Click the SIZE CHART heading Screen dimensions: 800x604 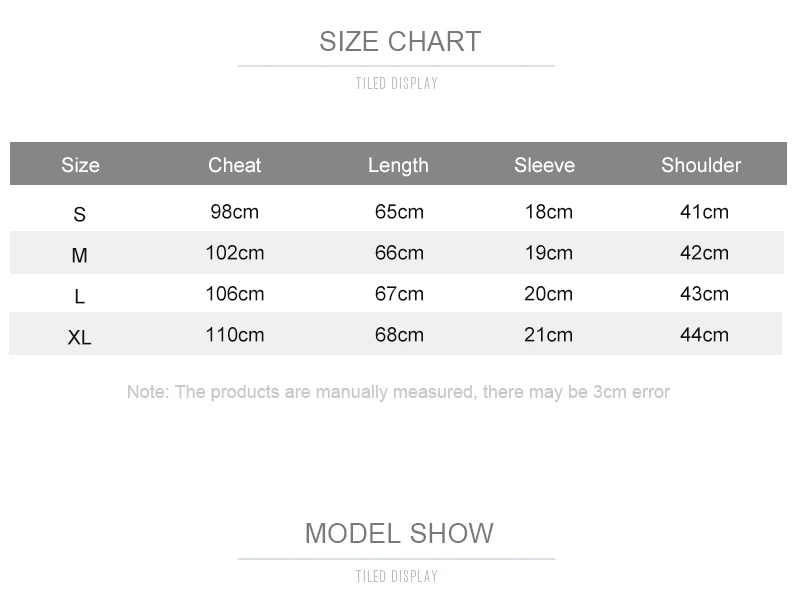point(400,41)
